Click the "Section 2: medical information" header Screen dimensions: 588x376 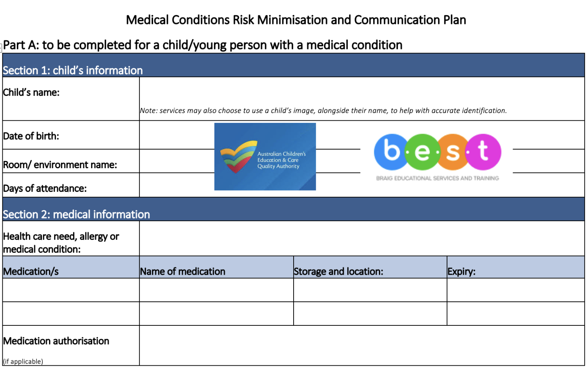tap(77, 214)
